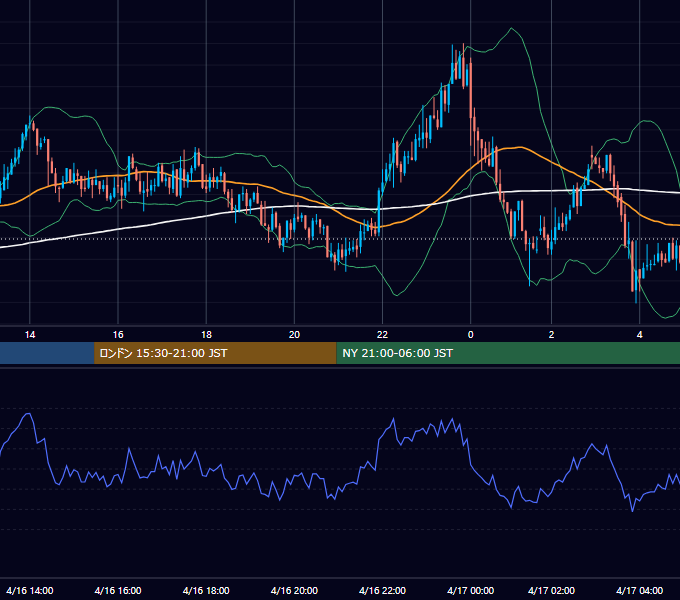The image size is (680, 600).
Task: Click the 4/17 00:00 oscillator time label
Action: pos(471,591)
